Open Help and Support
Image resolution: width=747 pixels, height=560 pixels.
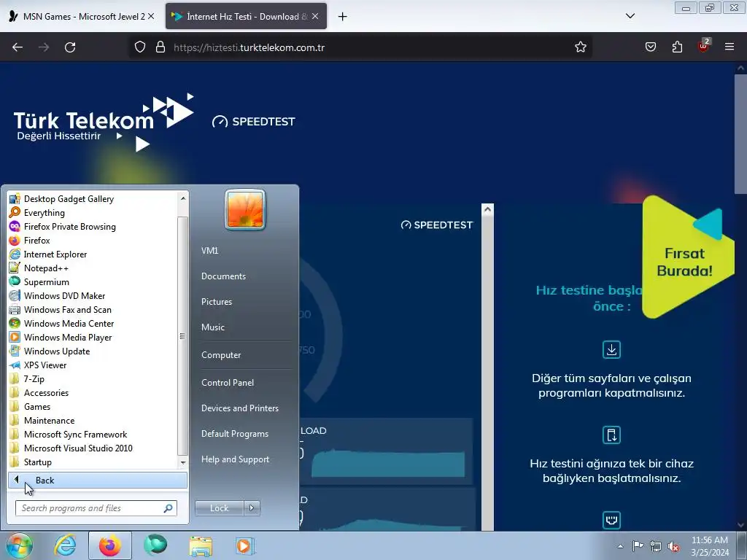(236, 459)
